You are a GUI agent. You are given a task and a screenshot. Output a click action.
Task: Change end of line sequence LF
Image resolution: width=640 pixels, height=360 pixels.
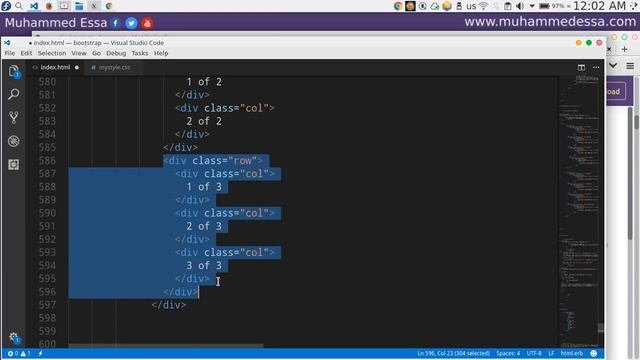click(x=551, y=353)
